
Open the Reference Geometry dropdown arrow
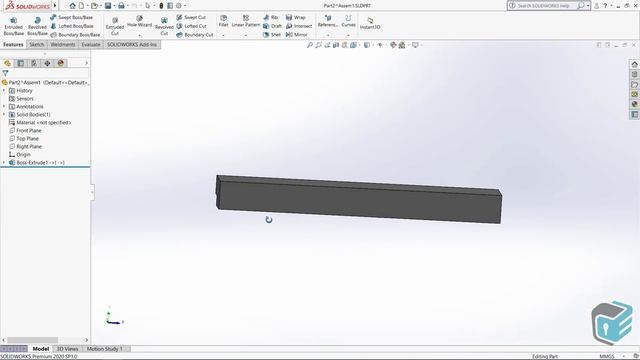pyautogui.click(x=328, y=35)
